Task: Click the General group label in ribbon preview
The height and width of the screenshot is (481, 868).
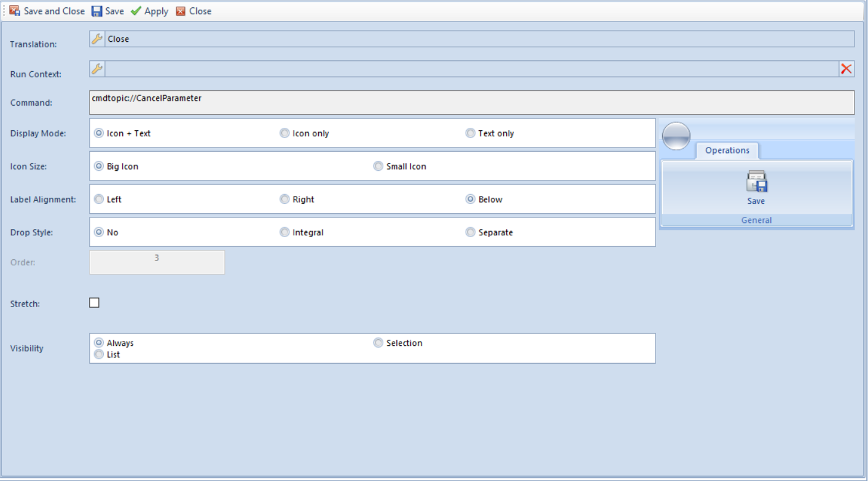Action: point(756,220)
